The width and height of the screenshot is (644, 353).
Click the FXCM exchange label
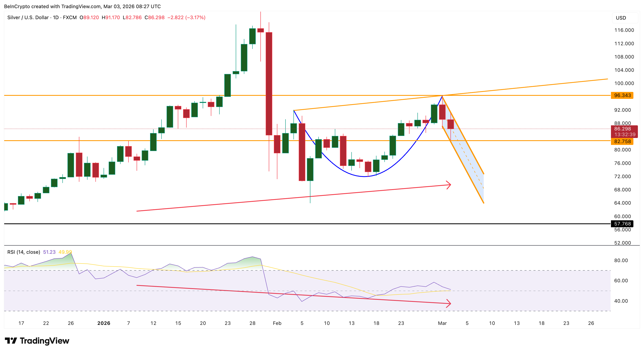pos(71,18)
